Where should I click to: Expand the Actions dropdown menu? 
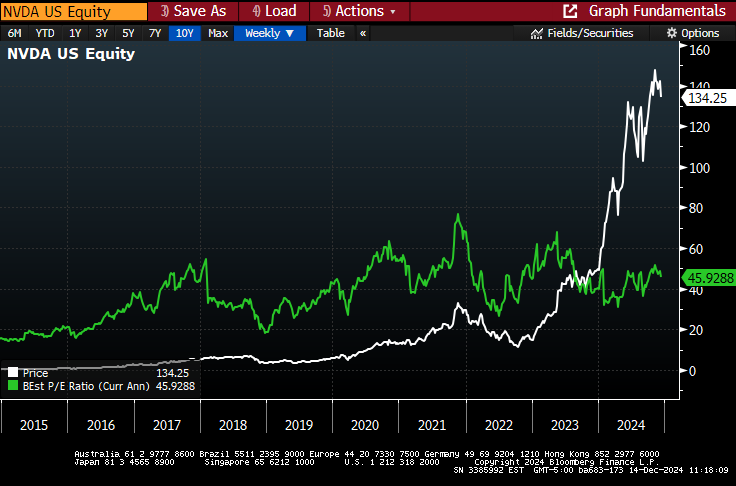point(360,11)
